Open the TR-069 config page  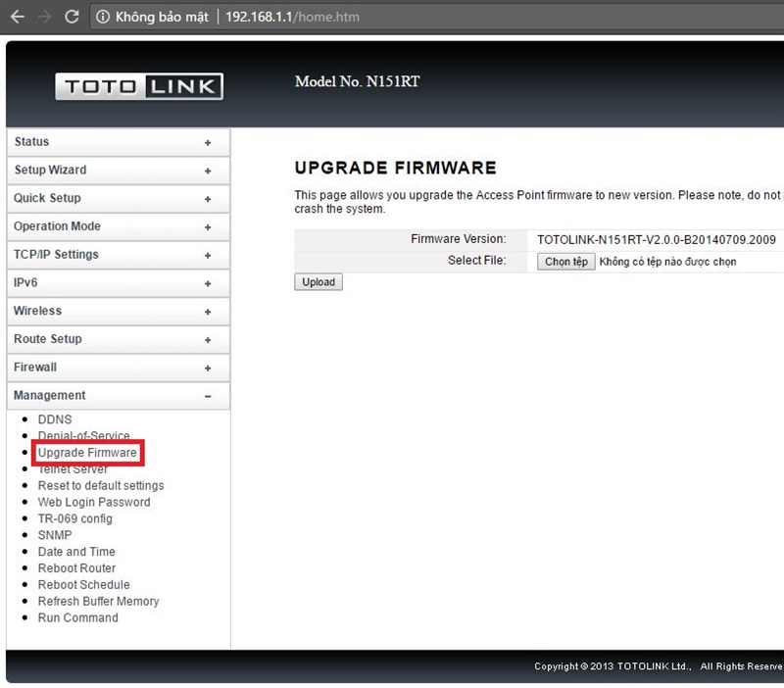[x=75, y=518]
